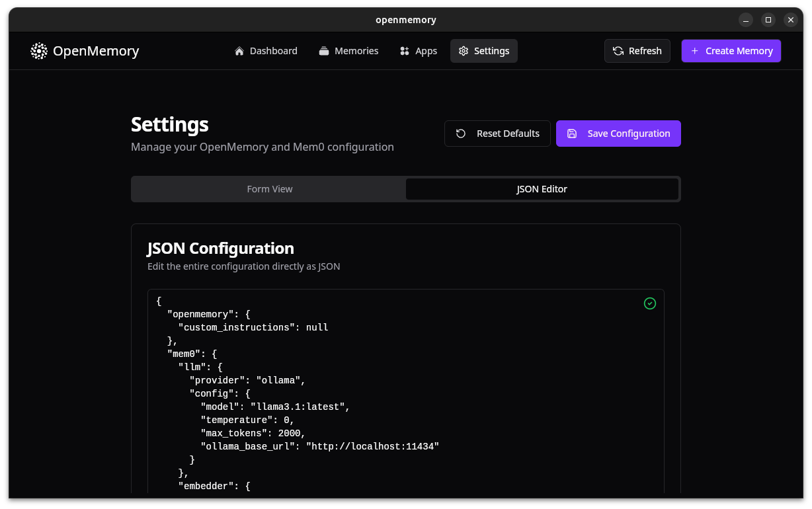Viewport: 812px width, 509px height.
Task: Click the OpenMemory logo icon
Action: click(39, 51)
